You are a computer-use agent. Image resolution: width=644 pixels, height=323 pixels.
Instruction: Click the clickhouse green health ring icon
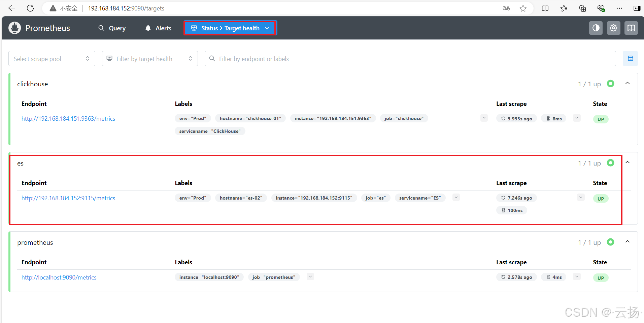click(x=611, y=84)
